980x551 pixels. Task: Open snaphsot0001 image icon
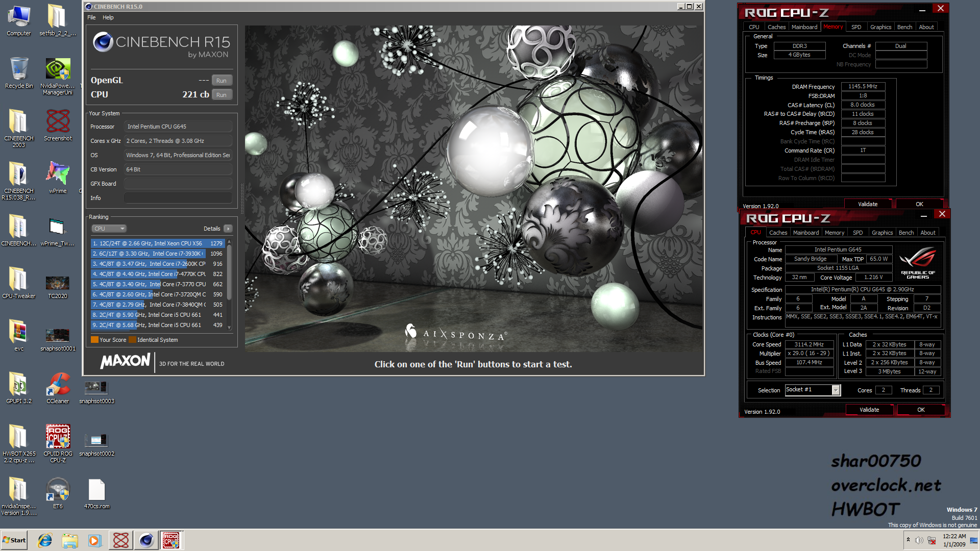point(58,340)
